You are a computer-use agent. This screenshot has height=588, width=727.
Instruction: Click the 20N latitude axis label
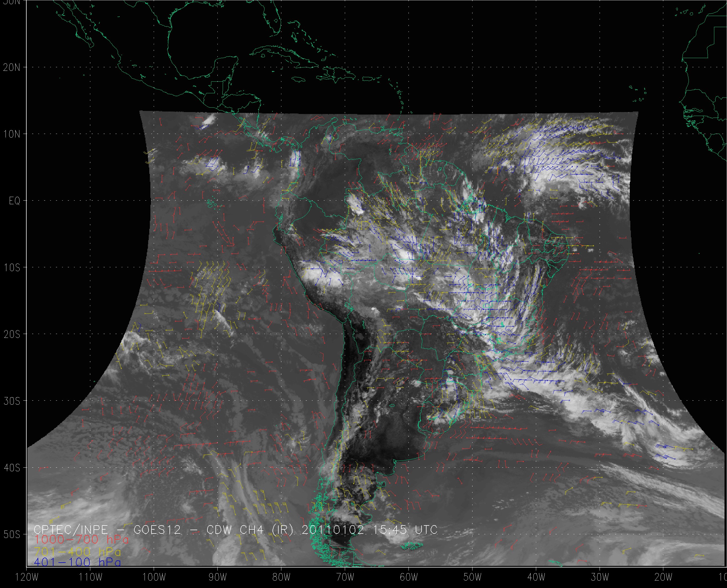click(x=12, y=68)
